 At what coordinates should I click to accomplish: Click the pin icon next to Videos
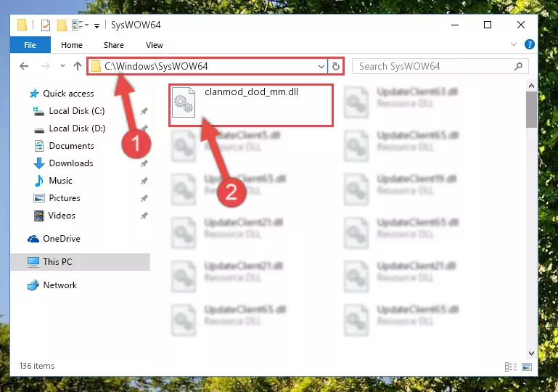point(144,216)
